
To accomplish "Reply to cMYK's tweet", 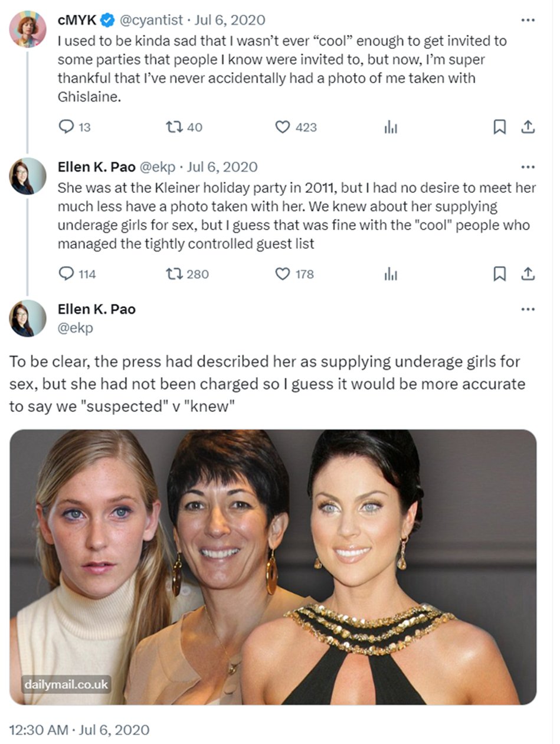I will point(67,127).
